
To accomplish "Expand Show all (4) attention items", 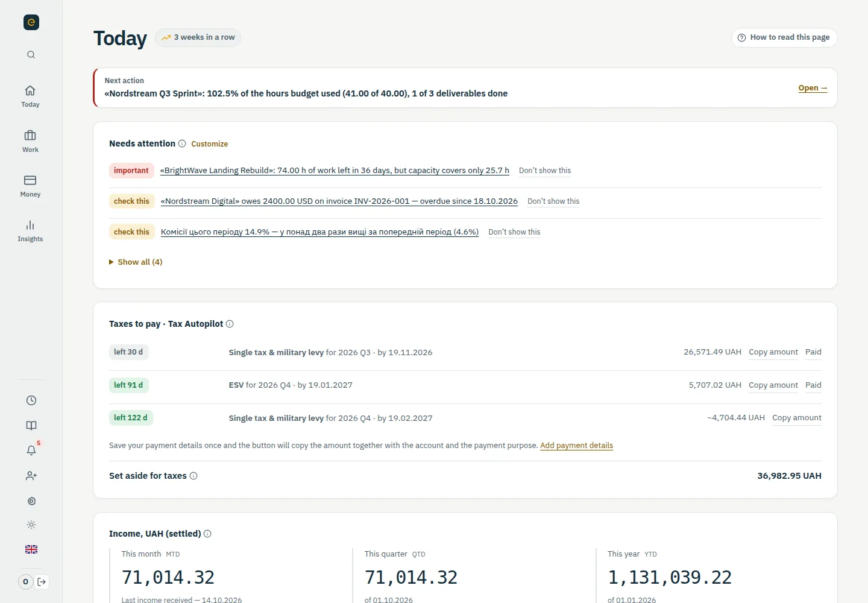I will [136, 262].
